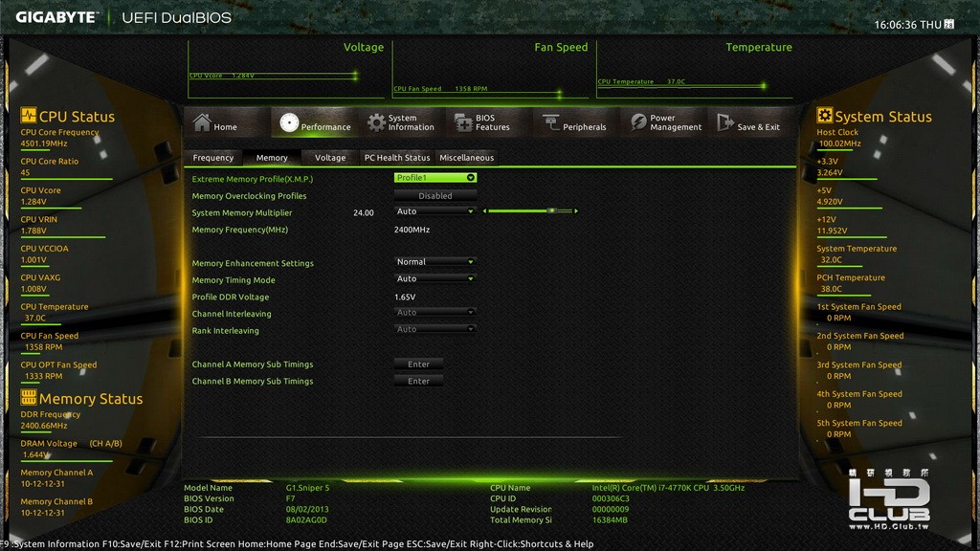Viewport: 980px width, 551px height.
Task: Click the Profile DDR Voltage 1.65V value
Action: click(405, 297)
